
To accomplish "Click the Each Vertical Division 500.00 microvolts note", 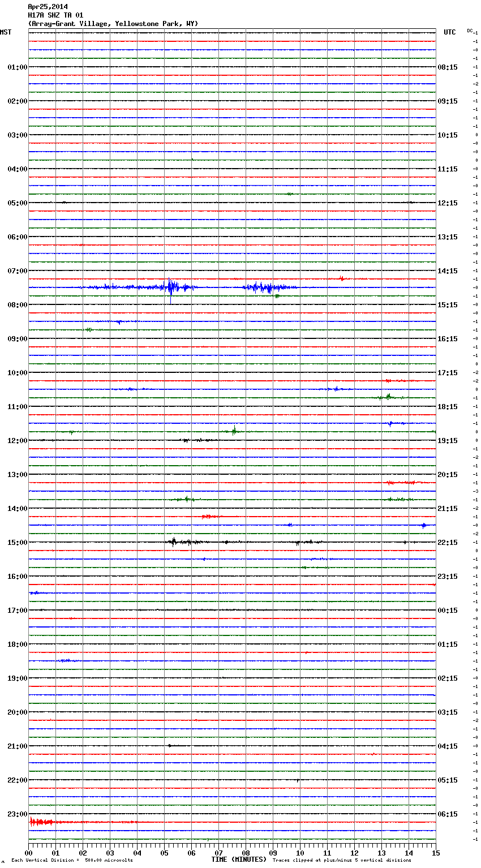I will coord(72,861).
